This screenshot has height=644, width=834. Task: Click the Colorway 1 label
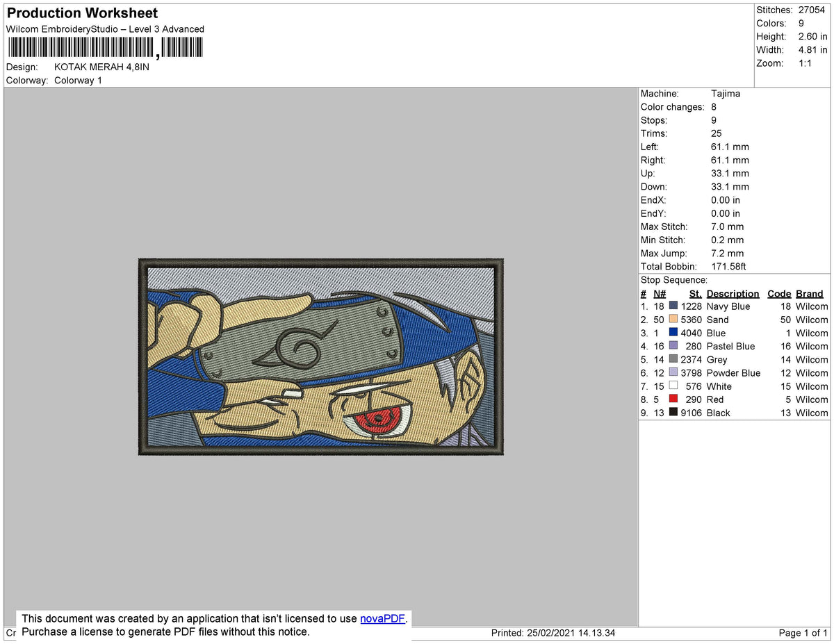pos(78,80)
